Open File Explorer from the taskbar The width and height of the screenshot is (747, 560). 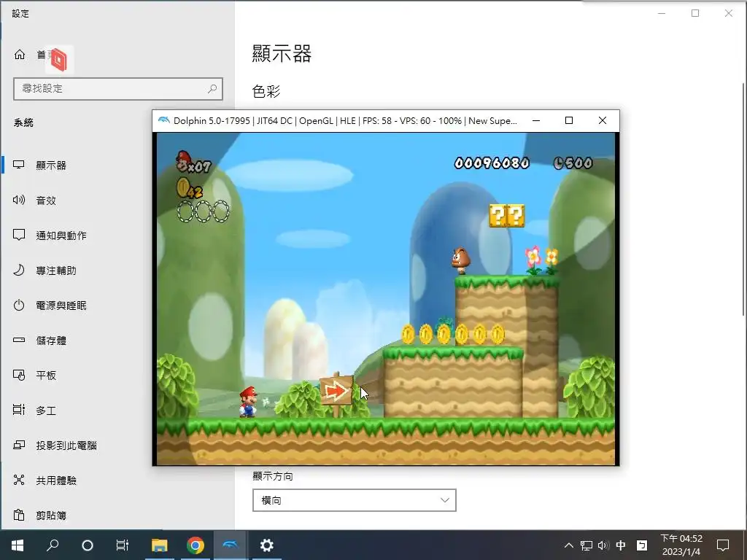click(x=160, y=545)
